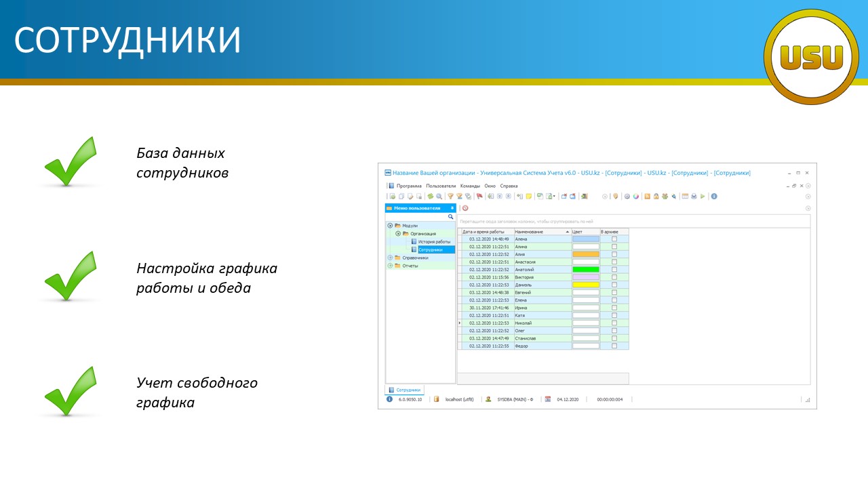Click the copy documents icon in toolbar
The height and width of the screenshot is (488, 868).
401,197
